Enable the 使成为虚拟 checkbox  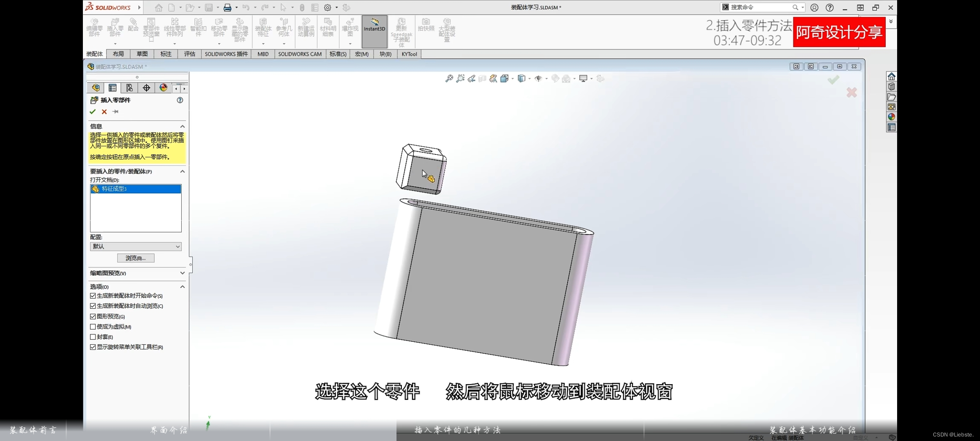click(x=93, y=327)
